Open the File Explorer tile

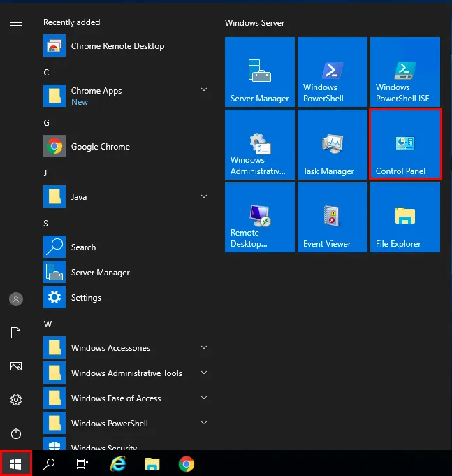[x=404, y=217]
